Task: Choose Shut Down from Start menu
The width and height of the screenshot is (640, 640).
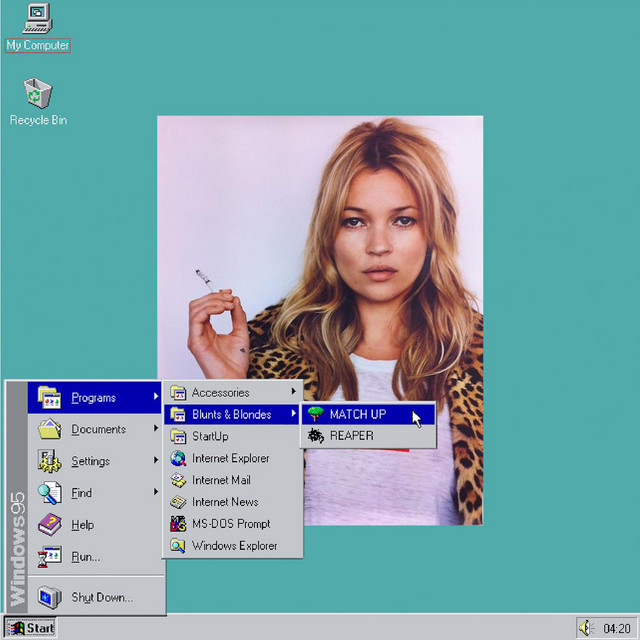Action: pos(96,597)
